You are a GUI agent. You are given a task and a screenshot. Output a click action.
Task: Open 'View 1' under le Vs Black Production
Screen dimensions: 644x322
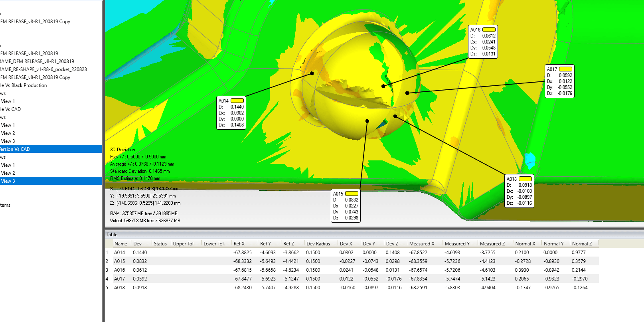coord(8,101)
